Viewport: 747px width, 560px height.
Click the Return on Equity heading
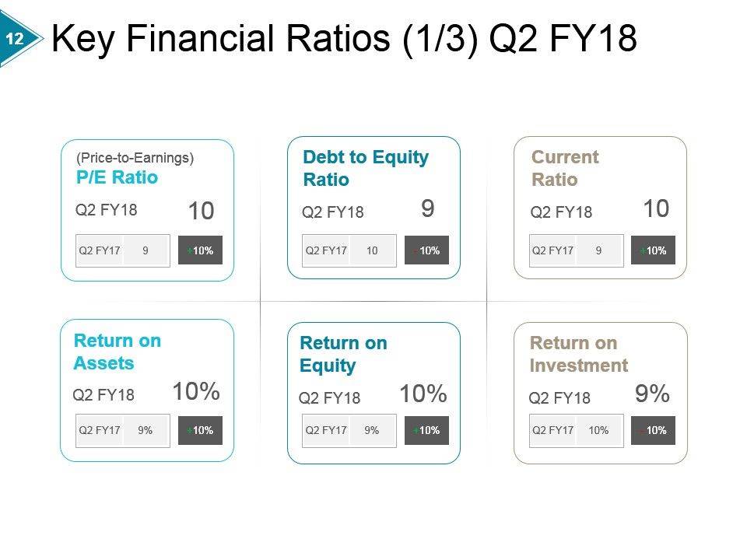pyautogui.click(x=343, y=355)
